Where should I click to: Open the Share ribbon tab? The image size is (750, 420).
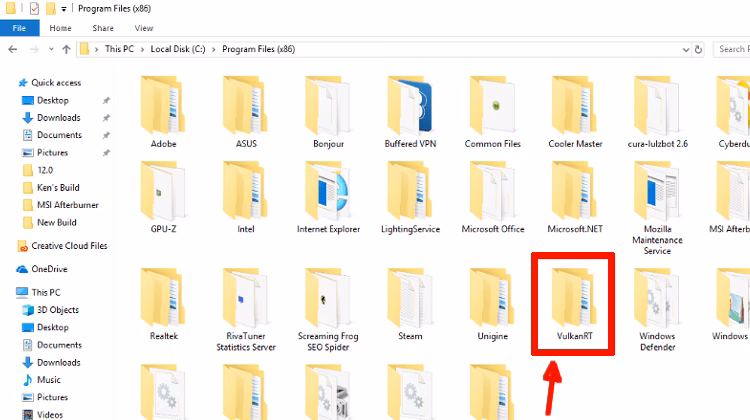103,28
